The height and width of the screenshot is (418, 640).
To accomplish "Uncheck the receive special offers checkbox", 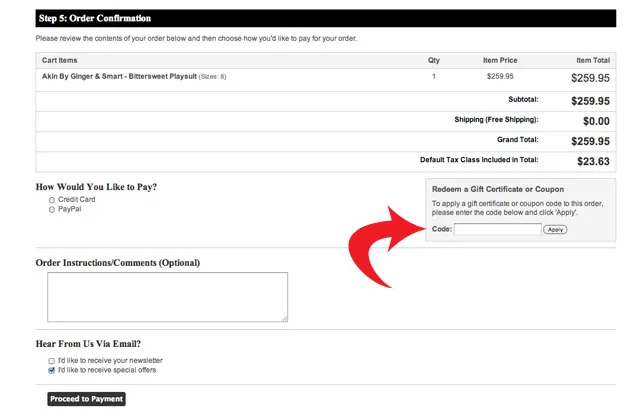I will point(52,370).
